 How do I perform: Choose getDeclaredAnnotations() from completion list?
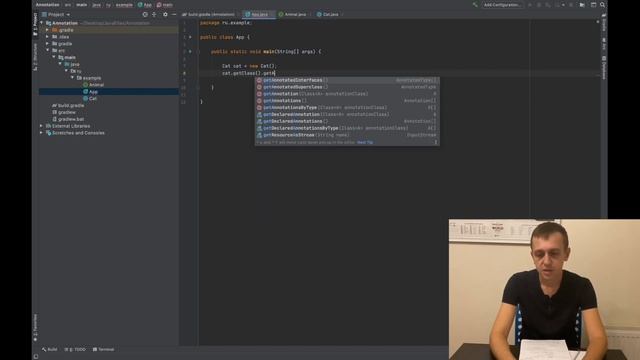point(347,121)
